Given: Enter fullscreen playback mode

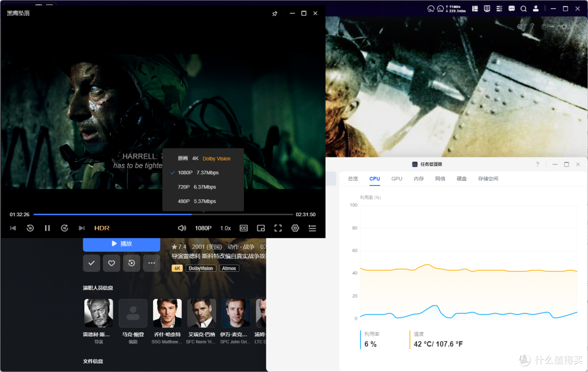Looking at the screenshot, I should click(278, 228).
